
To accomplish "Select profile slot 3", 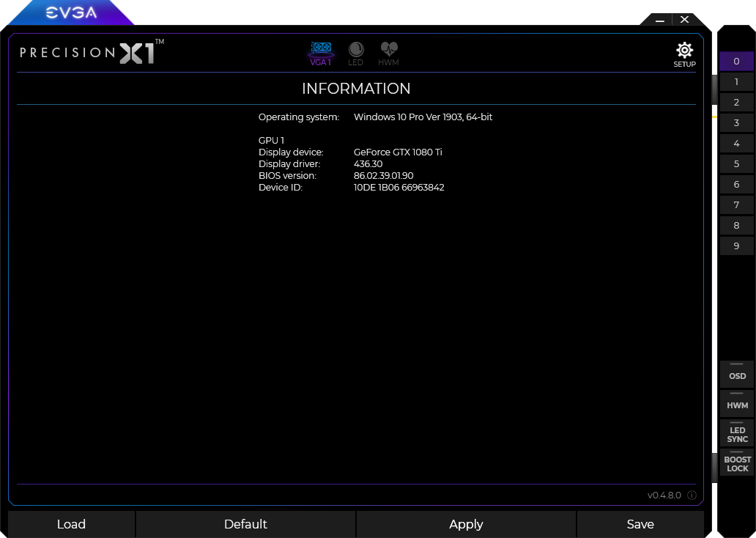I will [x=736, y=123].
